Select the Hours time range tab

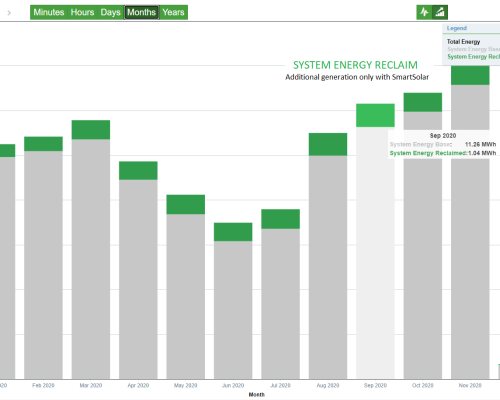[82, 12]
